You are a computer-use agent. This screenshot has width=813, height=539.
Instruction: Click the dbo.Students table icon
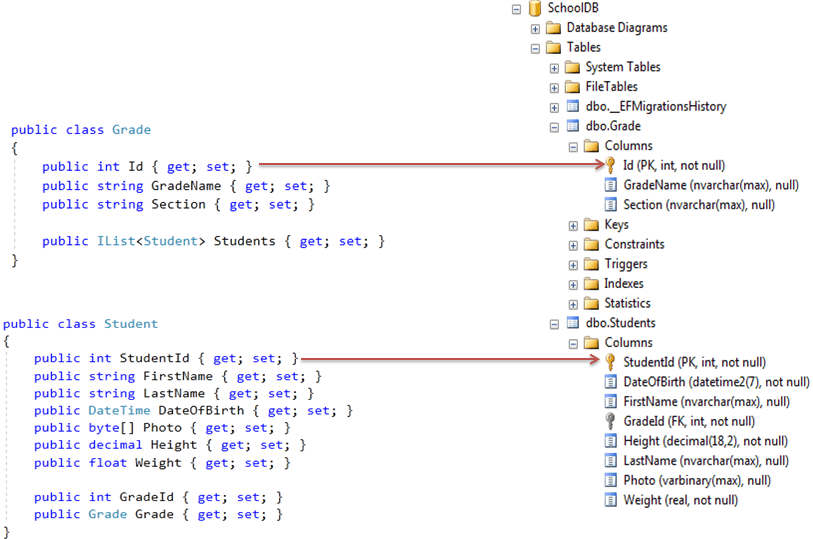(x=573, y=323)
